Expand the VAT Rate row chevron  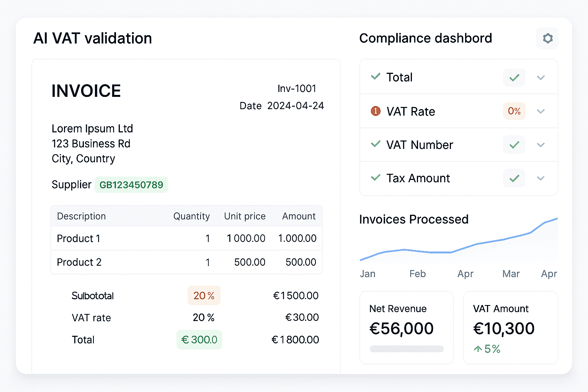(x=541, y=111)
